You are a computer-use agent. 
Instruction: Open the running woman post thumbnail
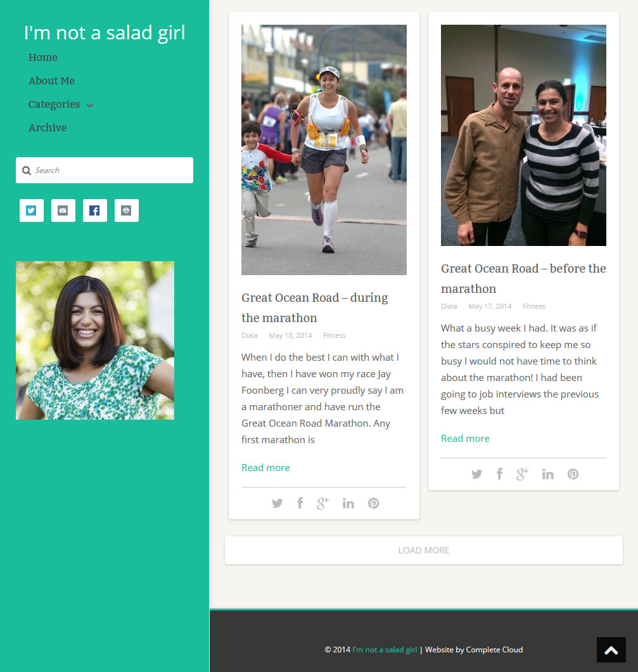(324, 150)
